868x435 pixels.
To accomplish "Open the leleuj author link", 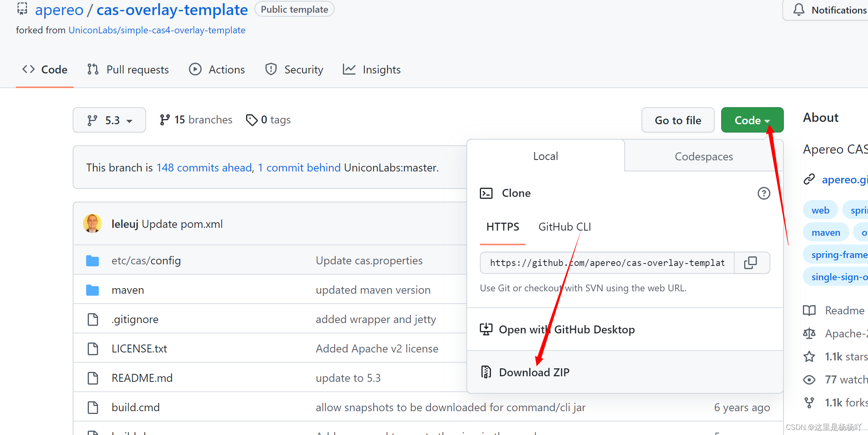I will [x=125, y=224].
